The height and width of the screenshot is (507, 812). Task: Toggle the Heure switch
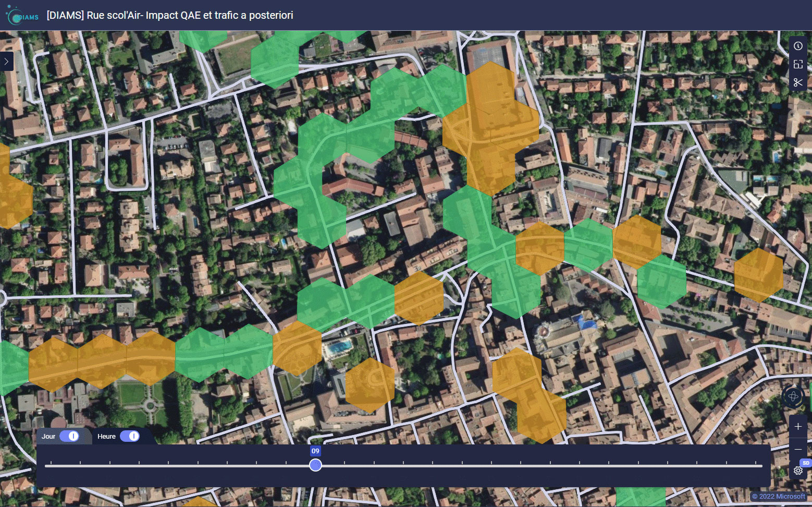click(x=130, y=436)
